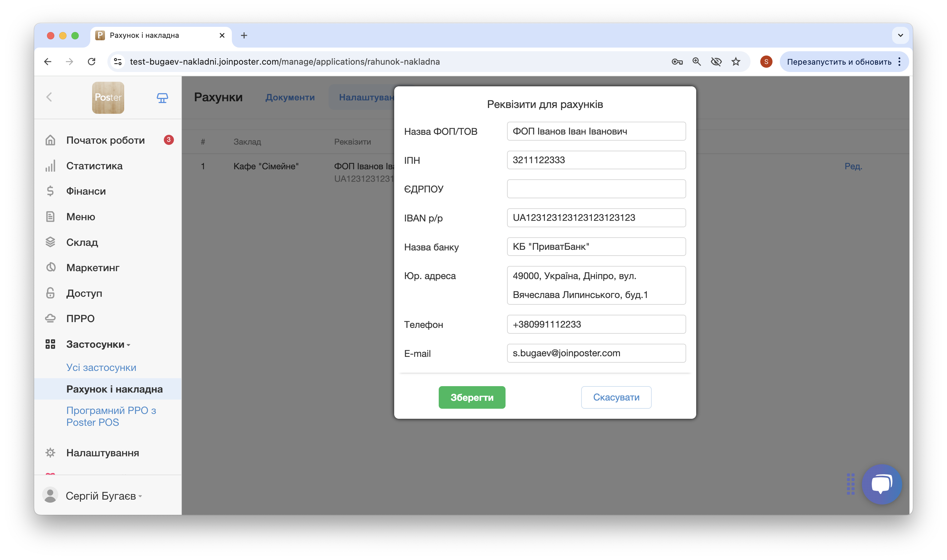This screenshot has height=560, width=947.
Task: Save the details with Зберегти
Action: (x=472, y=397)
